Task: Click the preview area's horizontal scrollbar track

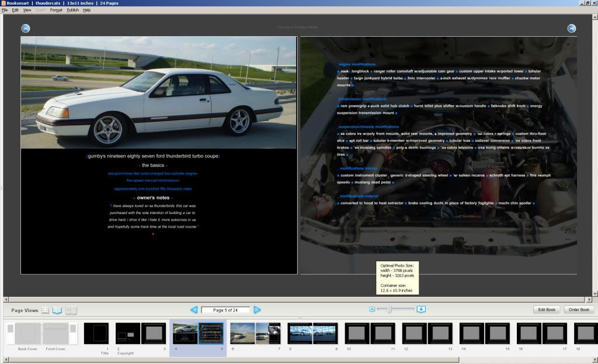Action: click(x=298, y=300)
